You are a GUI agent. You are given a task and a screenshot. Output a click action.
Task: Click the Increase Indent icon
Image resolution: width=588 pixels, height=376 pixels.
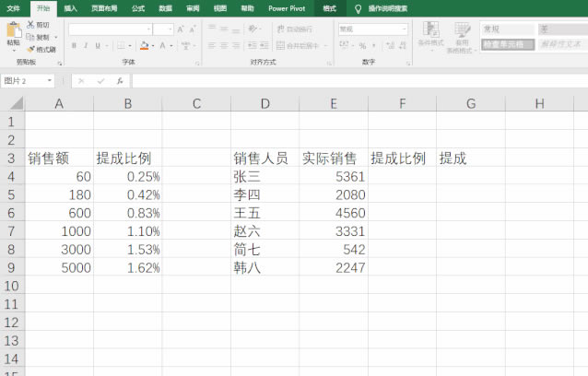coord(265,45)
